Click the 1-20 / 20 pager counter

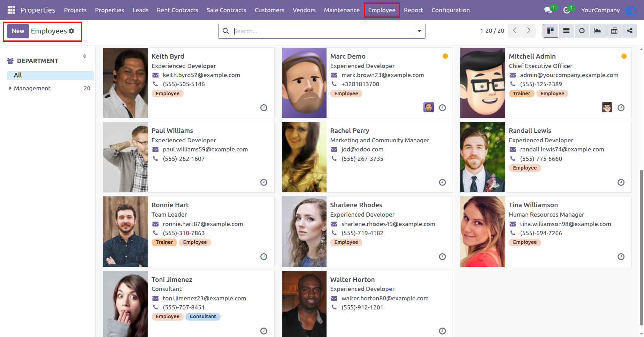point(492,31)
